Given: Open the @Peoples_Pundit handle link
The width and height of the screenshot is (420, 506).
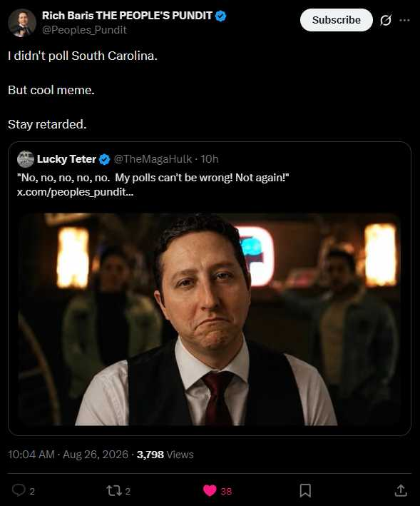Looking at the screenshot, I should 84,30.
